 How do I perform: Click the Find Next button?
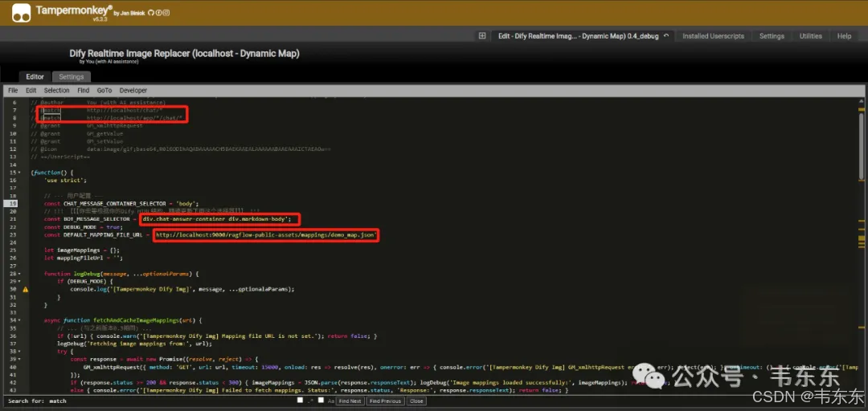[350, 401]
